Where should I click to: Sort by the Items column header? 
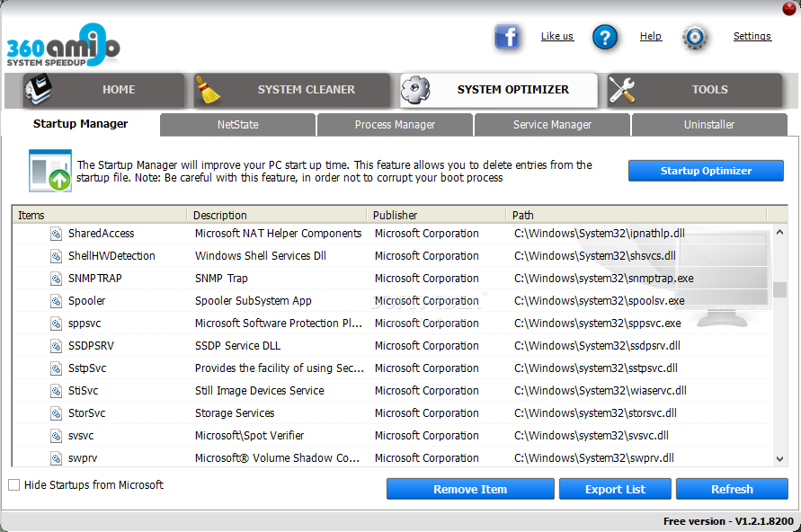tap(100, 215)
